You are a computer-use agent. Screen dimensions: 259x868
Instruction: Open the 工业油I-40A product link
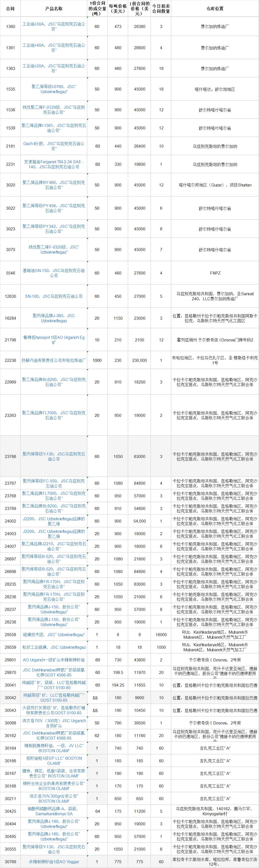point(54,47)
